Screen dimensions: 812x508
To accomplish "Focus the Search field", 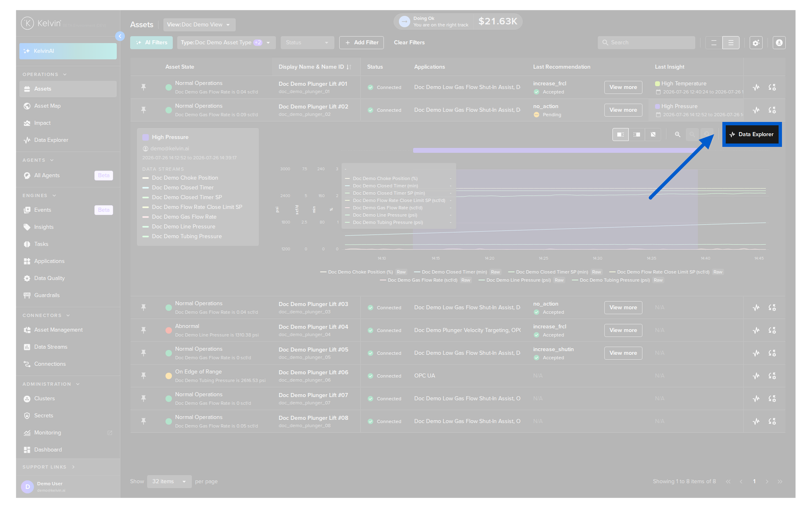I will [646, 42].
